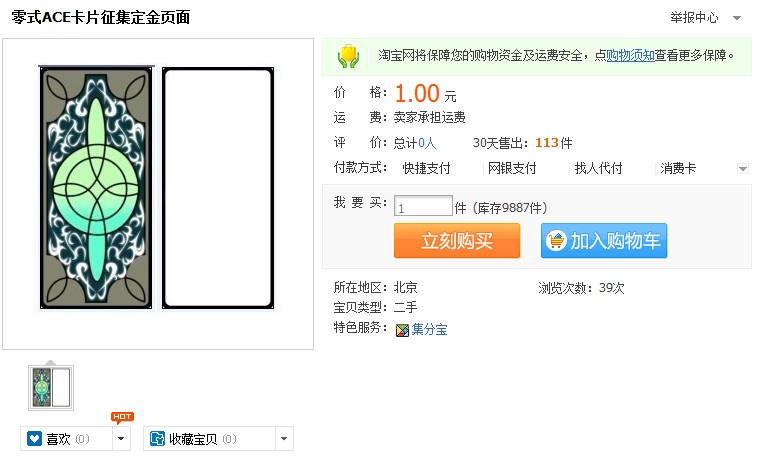Click the 收藏宝贝 folder icon

click(157, 439)
